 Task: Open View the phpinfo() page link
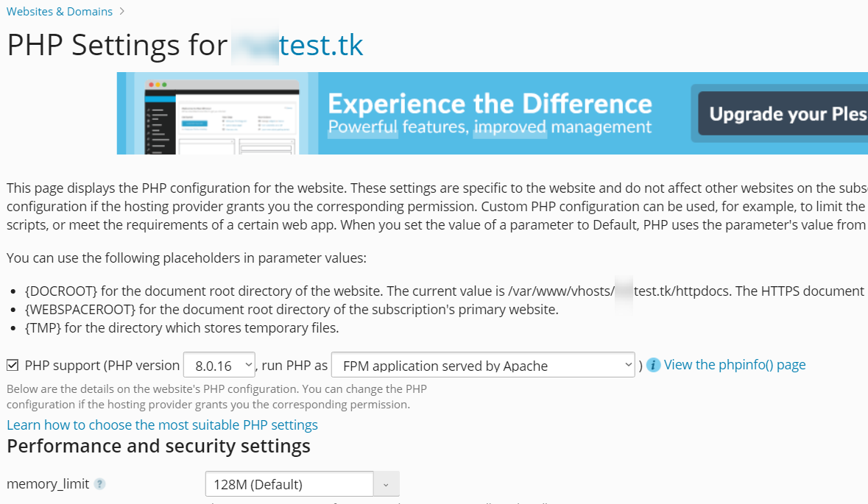(735, 365)
